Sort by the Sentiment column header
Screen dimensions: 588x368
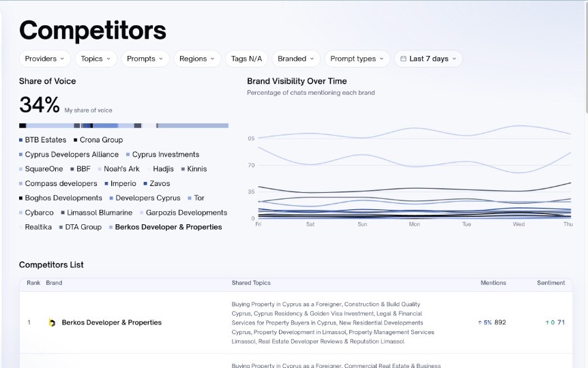551,283
